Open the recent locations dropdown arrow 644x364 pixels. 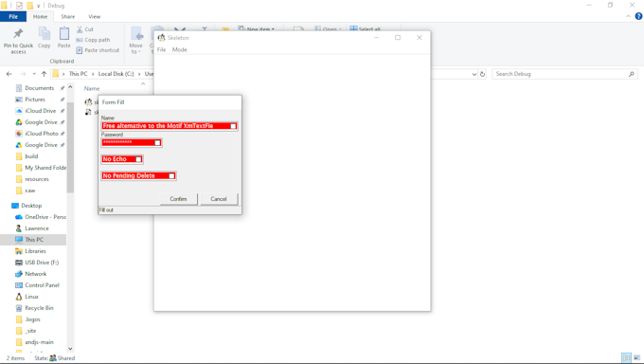coord(34,74)
